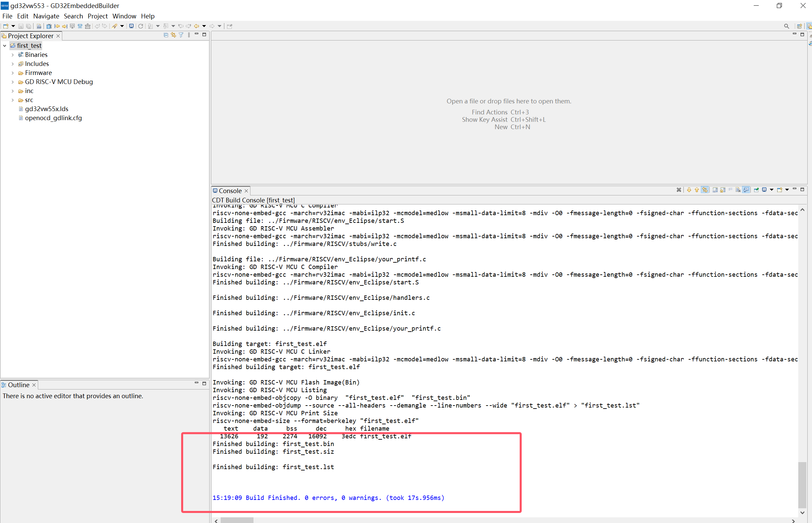Toggle Link with Editor in Project Explorer
Image resolution: width=812 pixels, height=523 pixels.
pos(173,35)
